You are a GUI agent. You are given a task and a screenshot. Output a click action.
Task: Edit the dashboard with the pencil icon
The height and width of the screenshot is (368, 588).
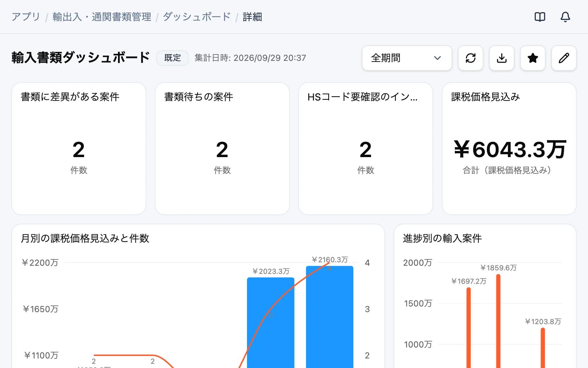564,58
